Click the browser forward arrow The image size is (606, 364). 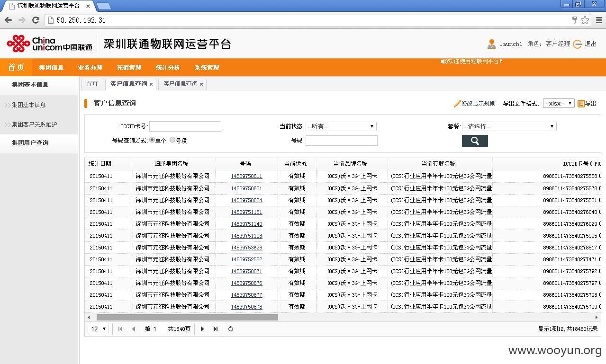click(22, 20)
